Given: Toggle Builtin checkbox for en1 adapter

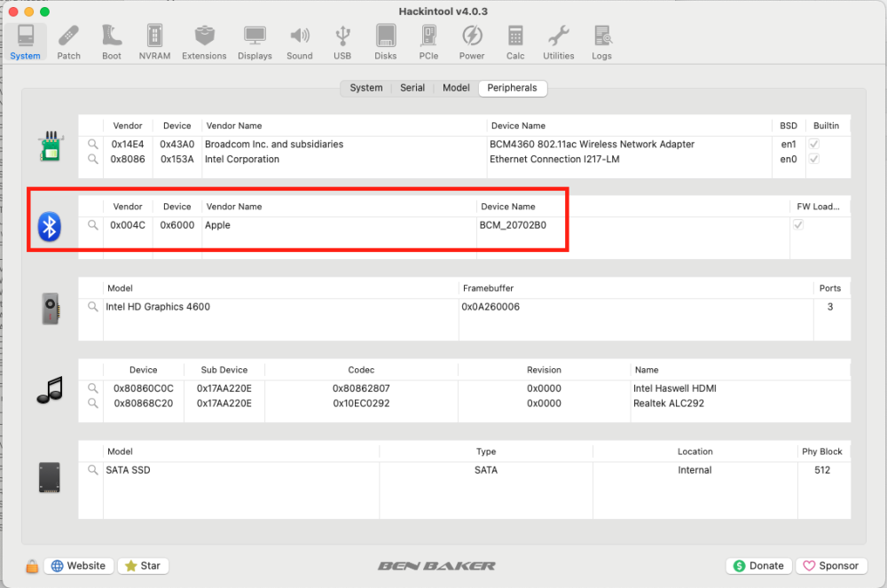Looking at the screenshot, I should tap(814, 145).
